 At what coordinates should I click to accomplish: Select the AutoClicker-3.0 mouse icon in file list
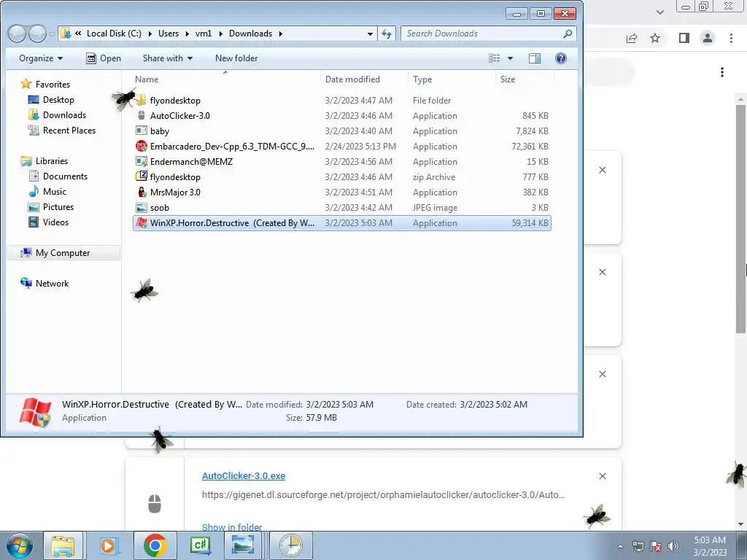(x=141, y=116)
